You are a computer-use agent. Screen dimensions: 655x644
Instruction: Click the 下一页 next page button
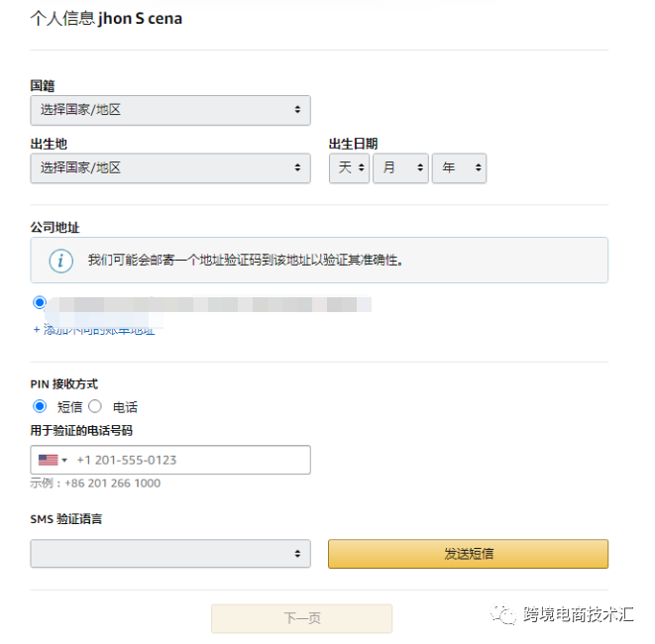pos(301,618)
